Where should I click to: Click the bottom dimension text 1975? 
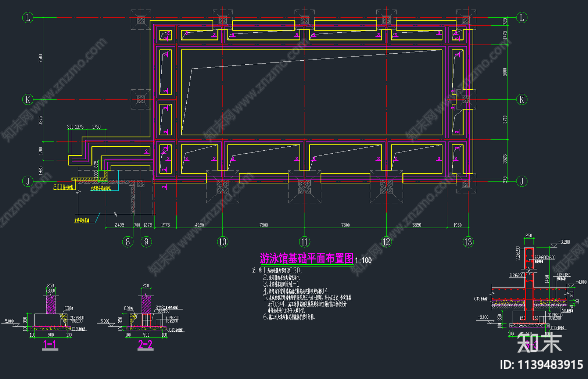pyautogui.click(x=165, y=225)
